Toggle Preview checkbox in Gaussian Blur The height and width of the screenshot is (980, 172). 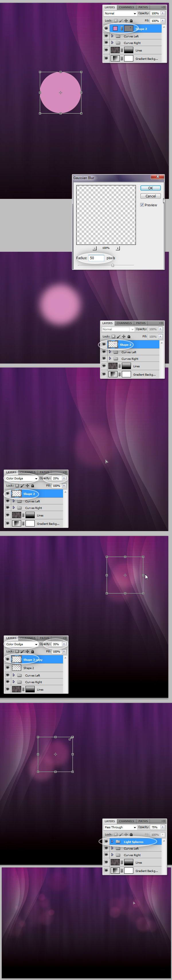click(142, 205)
